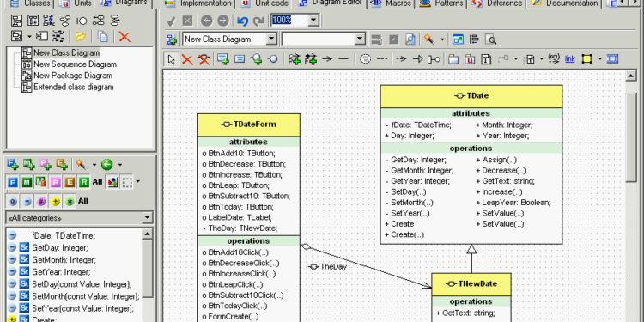Click the redo arrow next to undo
The image size is (644, 322).
(x=258, y=21)
